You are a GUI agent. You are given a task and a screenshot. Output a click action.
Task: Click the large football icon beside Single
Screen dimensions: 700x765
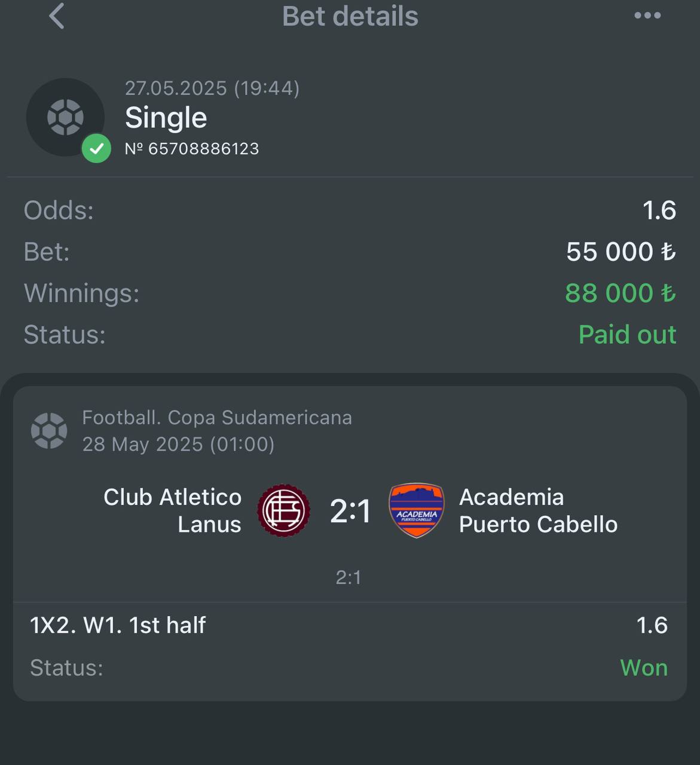pos(65,117)
